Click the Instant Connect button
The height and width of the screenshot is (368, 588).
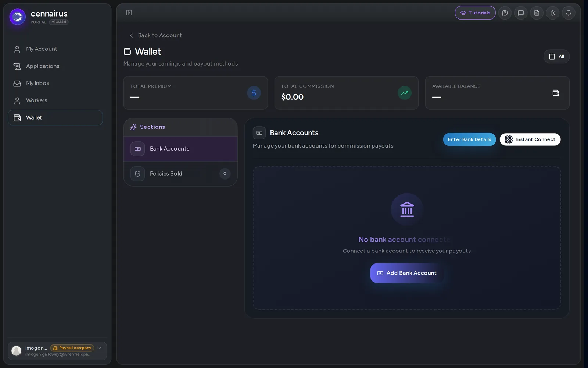[x=530, y=139]
